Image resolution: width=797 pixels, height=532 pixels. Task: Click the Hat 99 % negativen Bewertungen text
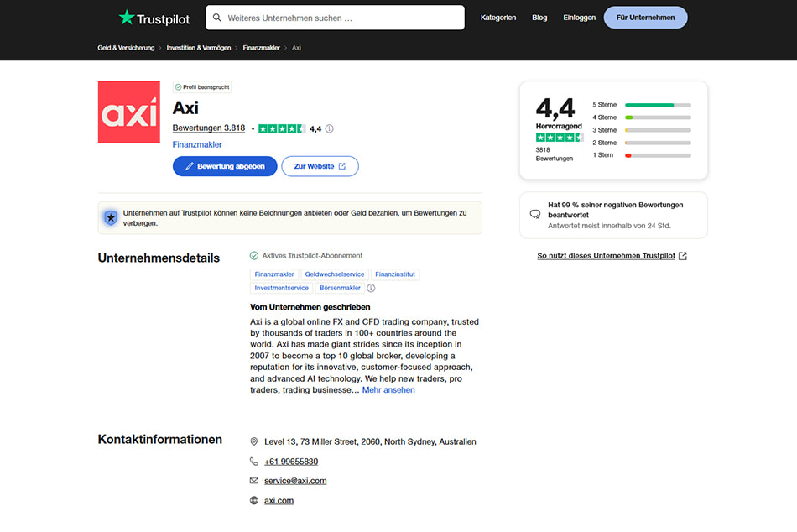pos(616,210)
